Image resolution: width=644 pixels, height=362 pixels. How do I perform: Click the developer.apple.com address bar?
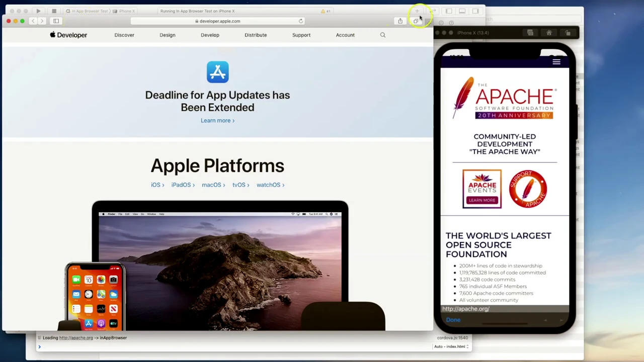(217, 21)
